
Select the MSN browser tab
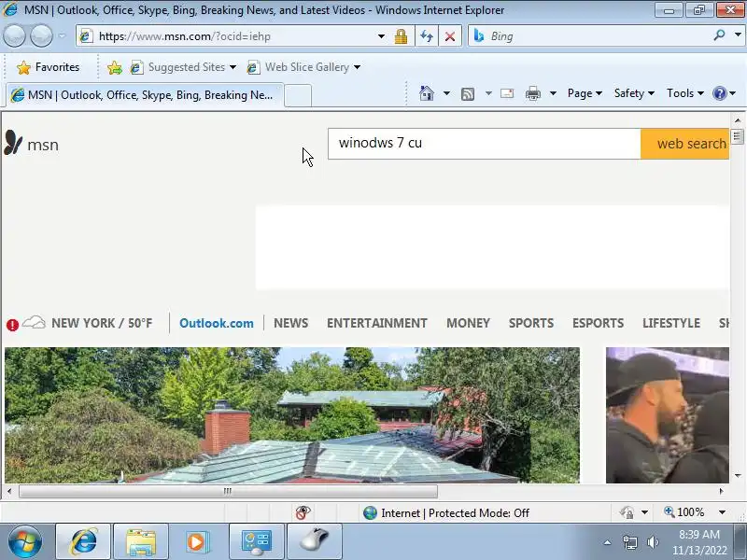(145, 95)
